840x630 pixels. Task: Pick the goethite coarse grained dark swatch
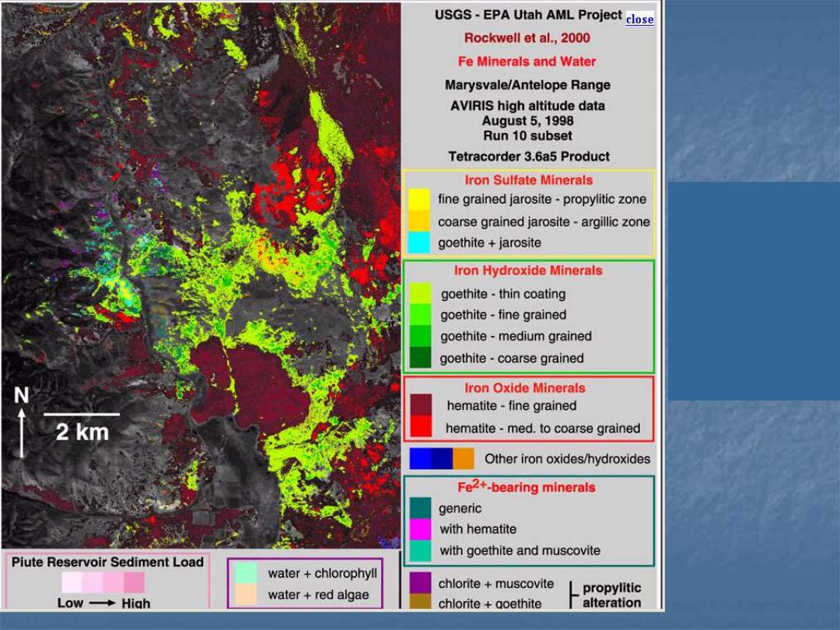[x=421, y=357]
